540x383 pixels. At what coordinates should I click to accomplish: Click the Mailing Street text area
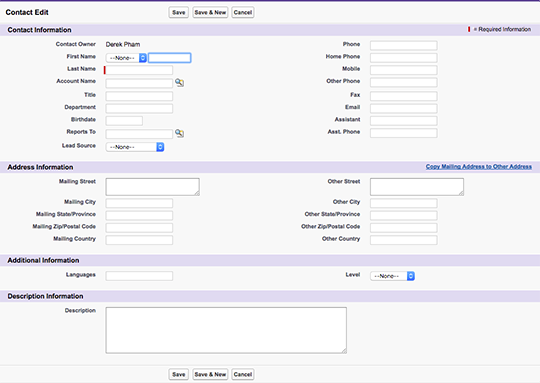coord(153,187)
